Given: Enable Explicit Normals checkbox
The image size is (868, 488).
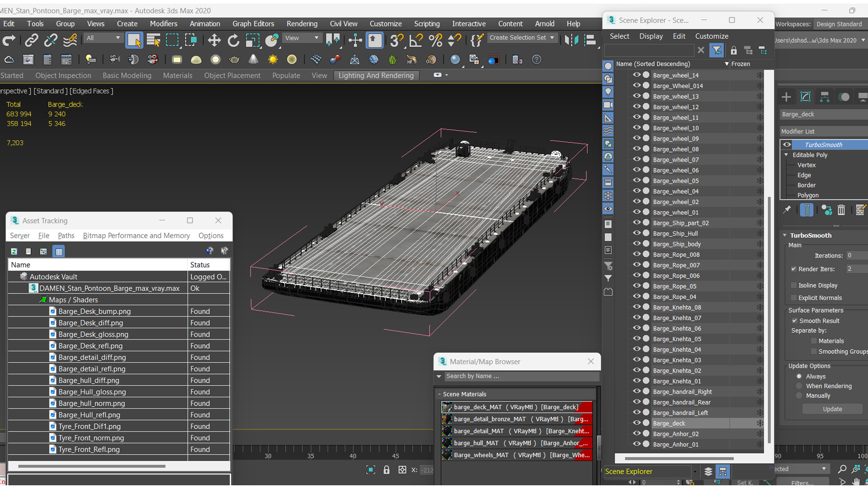Looking at the screenshot, I should click(794, 298).
